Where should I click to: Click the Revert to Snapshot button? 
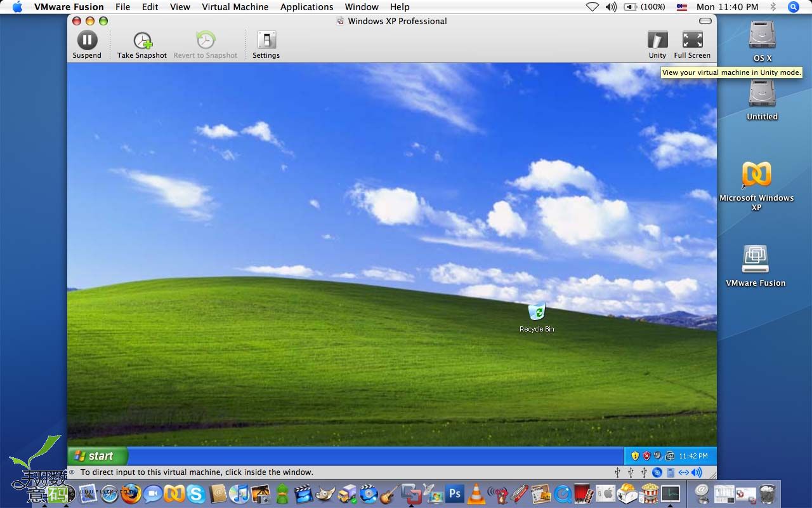pos(206,44)
